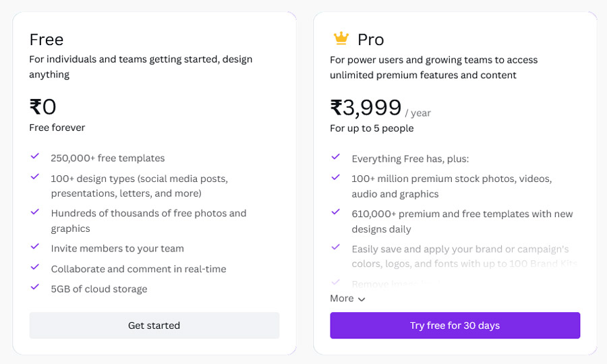Click the checkmark next to 5GB of cloud storage
The height and width of the screenshot is (364, 607).
[35, 286]
